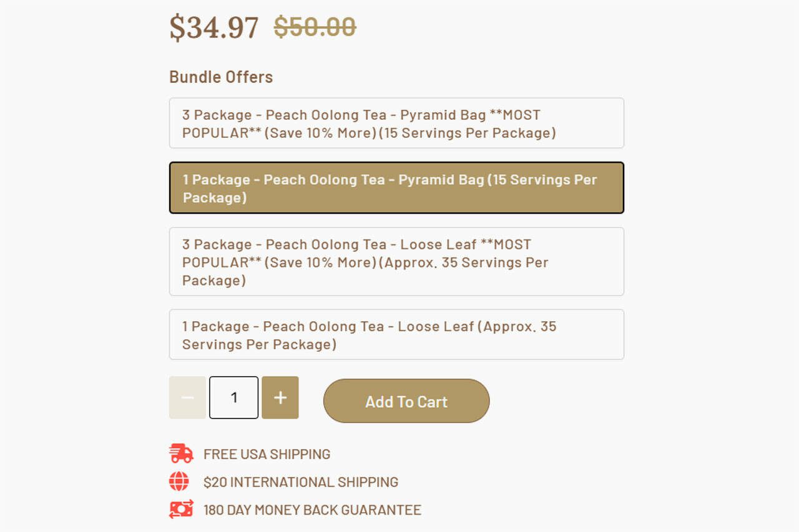Image resolution: width=799 pixels, height=532 pixels.
Task: Click the $34.97 sale price
Action: click(214, 28)
